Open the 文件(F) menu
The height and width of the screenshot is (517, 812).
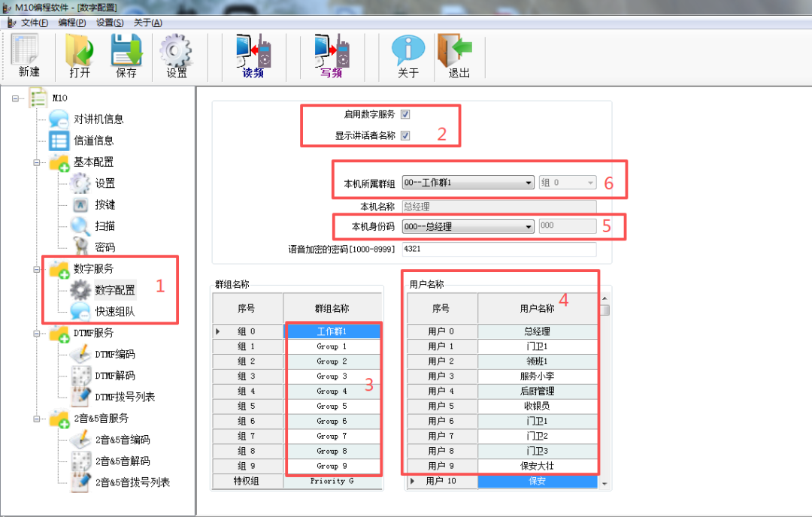click(x=34, y=23)
